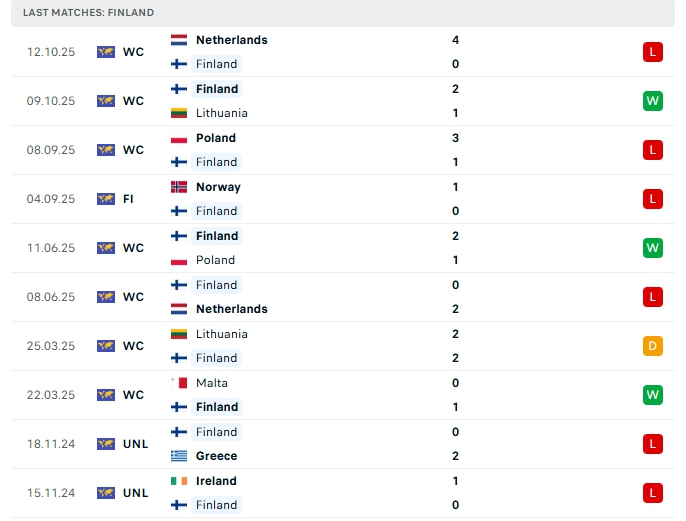Image resolution: width=686 pixels, height=521 pixels.
Task: Click Greece flag in 18.11.24 match
Action: coord(179,456)
